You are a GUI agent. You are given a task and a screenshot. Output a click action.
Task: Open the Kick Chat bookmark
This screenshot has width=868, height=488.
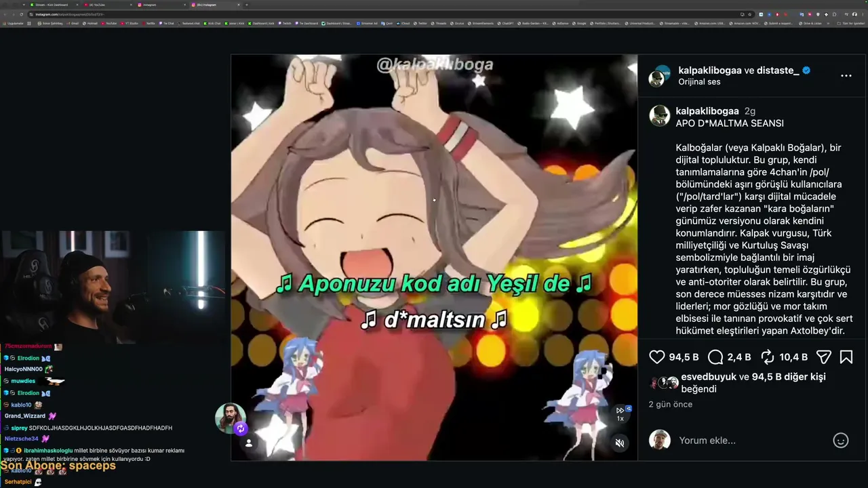(213, 23)
